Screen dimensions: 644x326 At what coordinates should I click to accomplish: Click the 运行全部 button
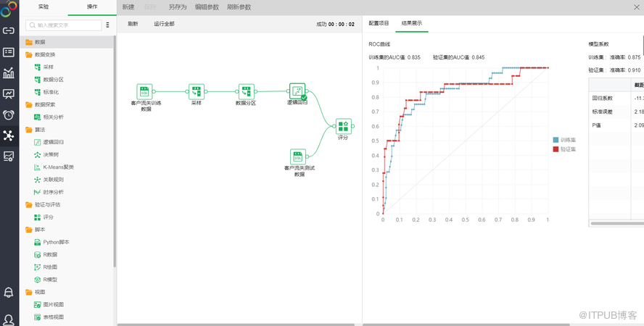(x=165, y=24)
